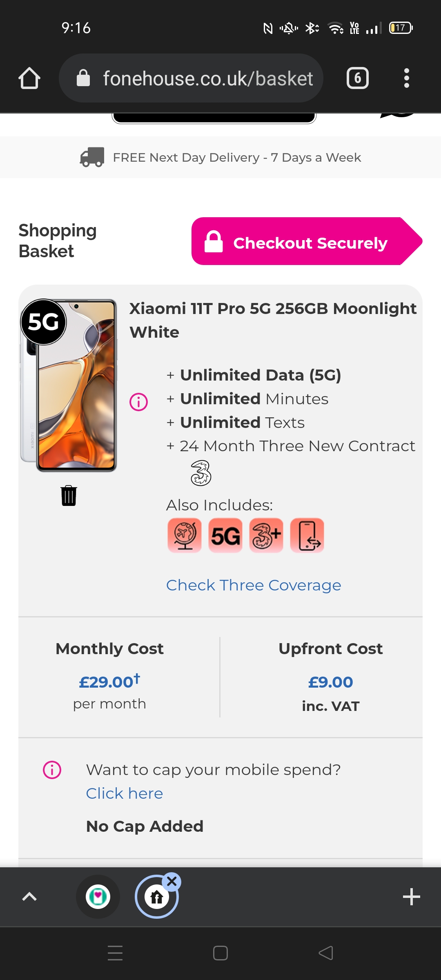Open the Check Three Coverage link
The image size is (441, 980).
coord(253,585)
